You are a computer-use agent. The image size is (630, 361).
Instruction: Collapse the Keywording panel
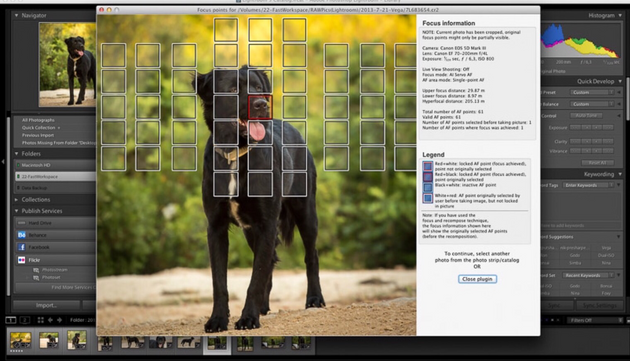click(620, 174)
